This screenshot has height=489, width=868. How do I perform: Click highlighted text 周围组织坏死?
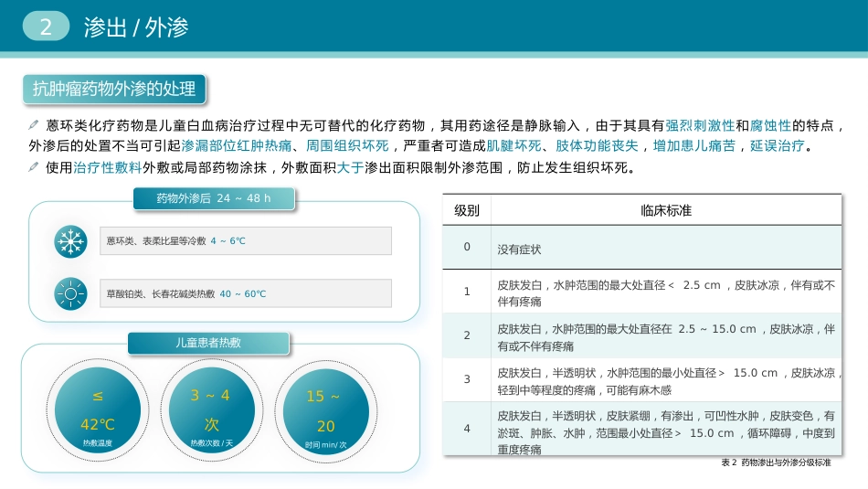coord(347,145)
